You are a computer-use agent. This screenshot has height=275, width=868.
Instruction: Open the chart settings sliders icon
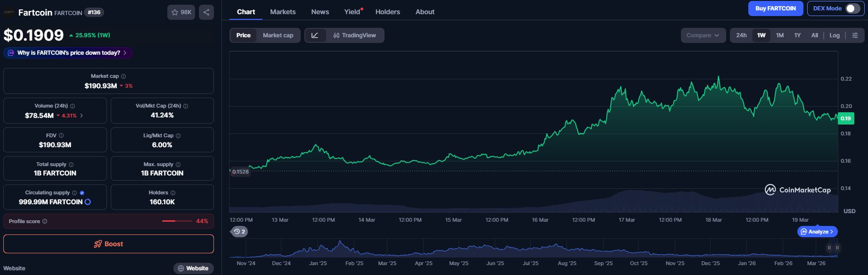(855, 35)
